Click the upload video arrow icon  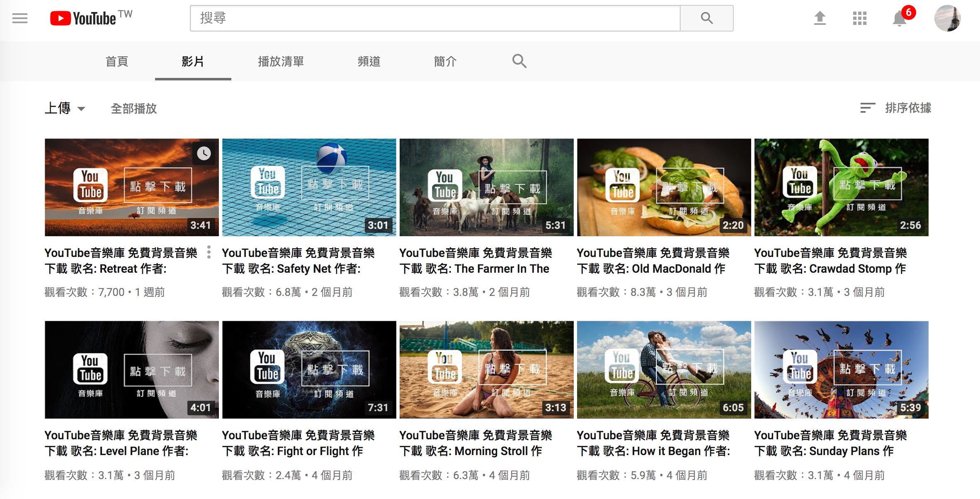click(x=820, y=18)
